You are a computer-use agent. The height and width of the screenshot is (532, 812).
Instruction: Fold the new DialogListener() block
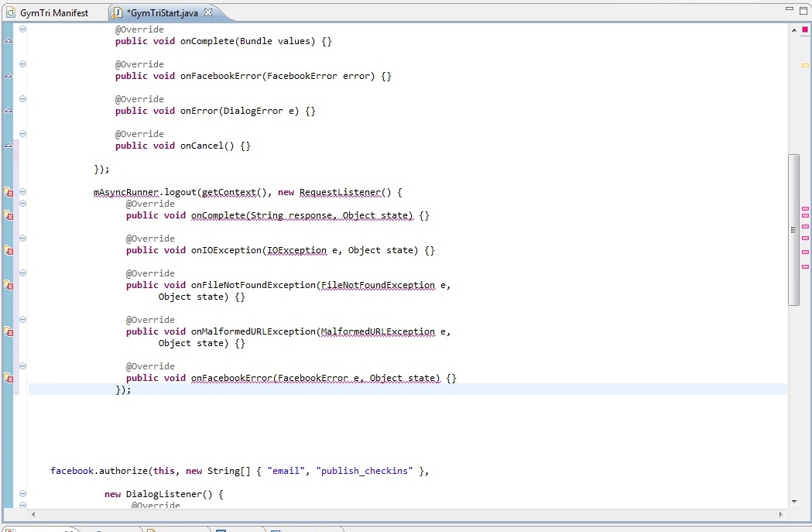(x=22, y=493)
